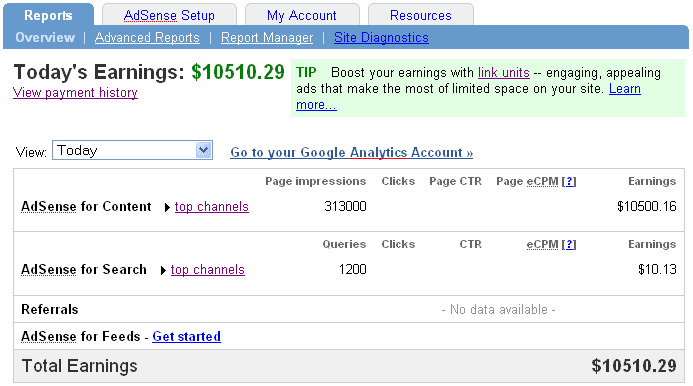Viewport: 693px width, 386px height.
Task: Open Site Diagnostics
Action: pyautogui.click(x=381, y=38)
